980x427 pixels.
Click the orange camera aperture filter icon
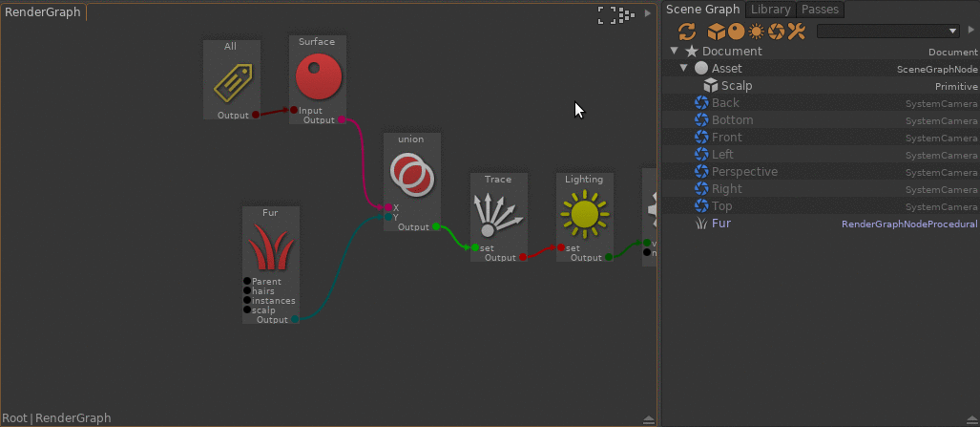777,31
